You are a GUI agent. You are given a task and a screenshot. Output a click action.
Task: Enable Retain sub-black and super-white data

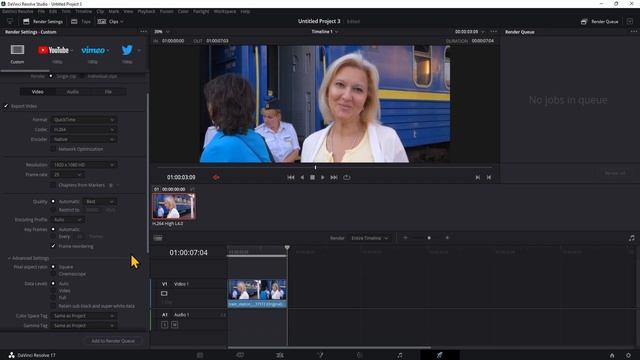pyautogui.click(x=53, y=306)
